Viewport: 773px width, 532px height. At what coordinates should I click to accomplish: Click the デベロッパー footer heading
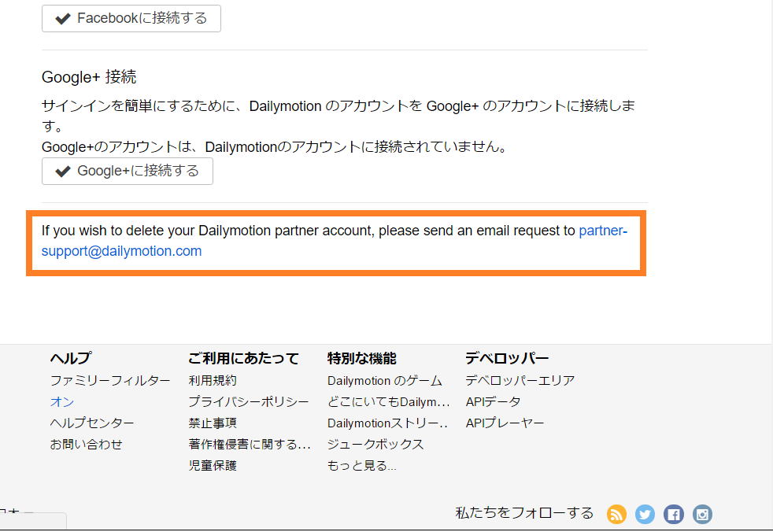pos(507,358)
